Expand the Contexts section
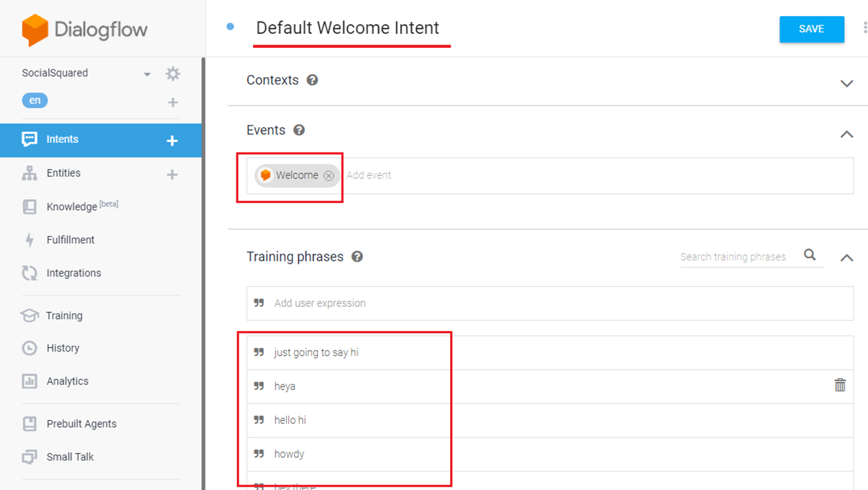 click(x=846, y=83)
